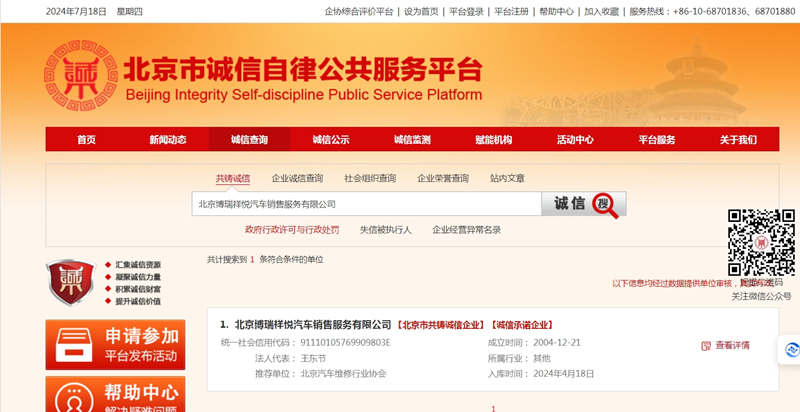The width and height of the screenshot is (800, 412).
Task: Open 诚信监测 navigation item
Action: pos(412,140)
